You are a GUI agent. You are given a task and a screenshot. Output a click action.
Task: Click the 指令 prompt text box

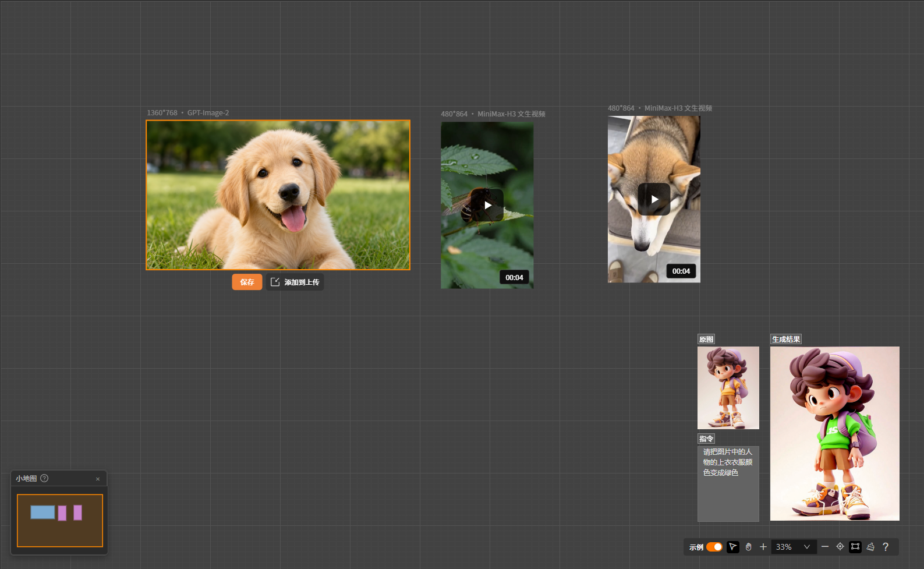pos(728,484)
